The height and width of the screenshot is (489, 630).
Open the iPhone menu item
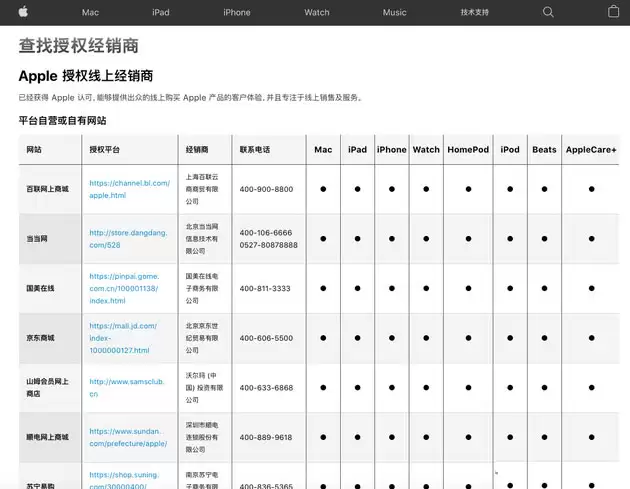tap(237, 12)
